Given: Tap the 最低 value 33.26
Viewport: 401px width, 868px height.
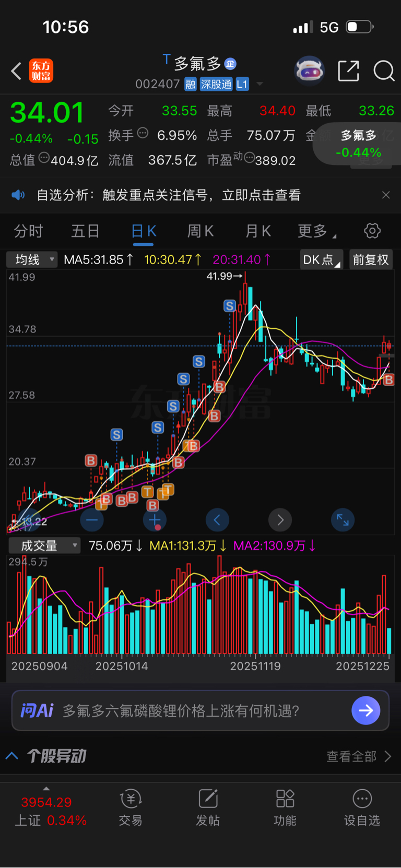Looking at the screenshot, I should point(376,111).
